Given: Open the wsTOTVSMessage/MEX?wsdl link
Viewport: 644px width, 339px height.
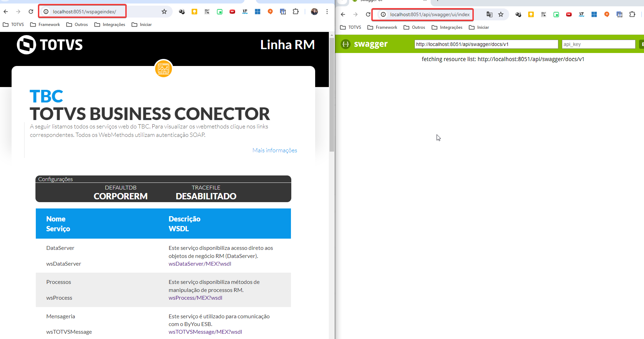Looking at the screenshot, I should tap(205, 332).
